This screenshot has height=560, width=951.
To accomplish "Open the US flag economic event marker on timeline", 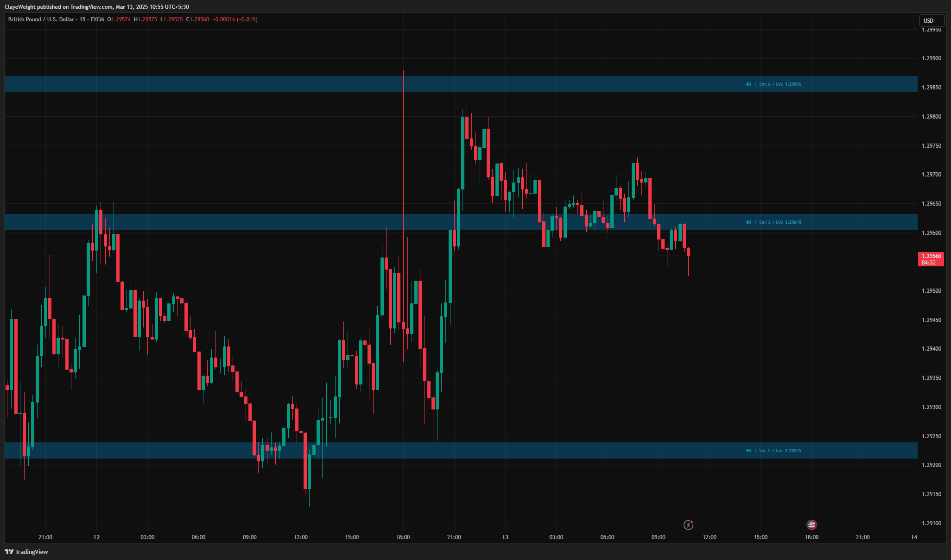I will coord(812,524).
